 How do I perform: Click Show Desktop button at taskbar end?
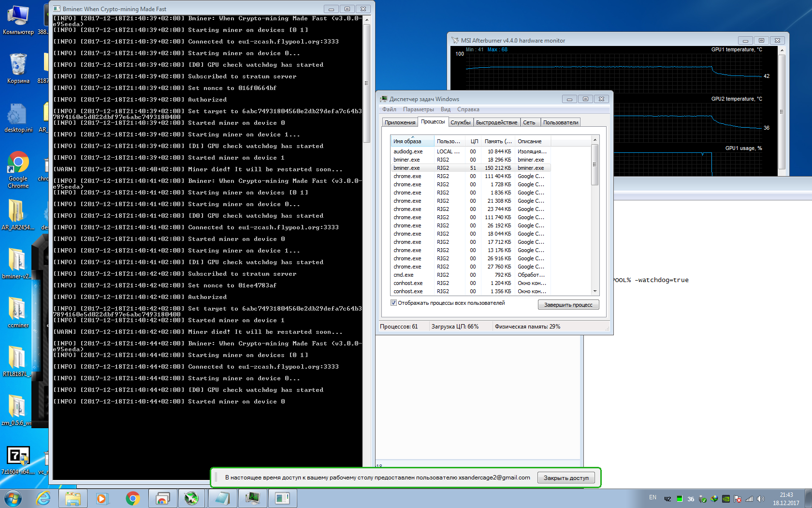tap(808, 498)
